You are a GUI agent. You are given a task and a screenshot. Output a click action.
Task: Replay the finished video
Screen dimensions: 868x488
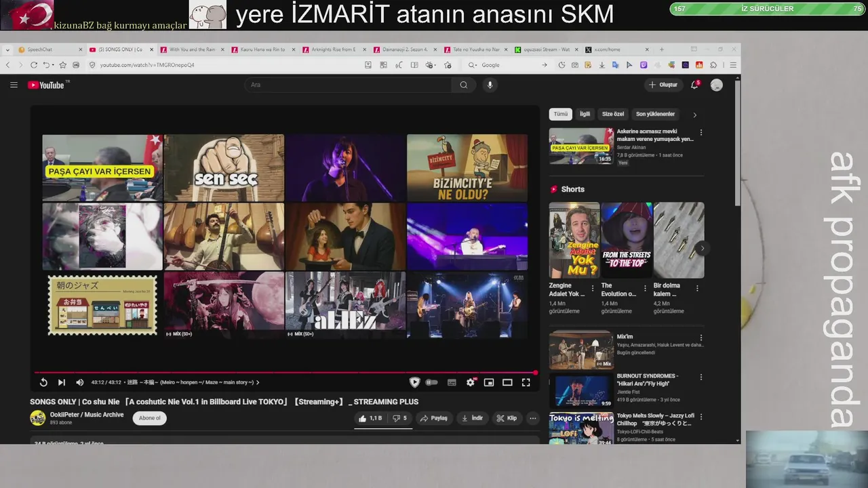[x=43, y=382]
